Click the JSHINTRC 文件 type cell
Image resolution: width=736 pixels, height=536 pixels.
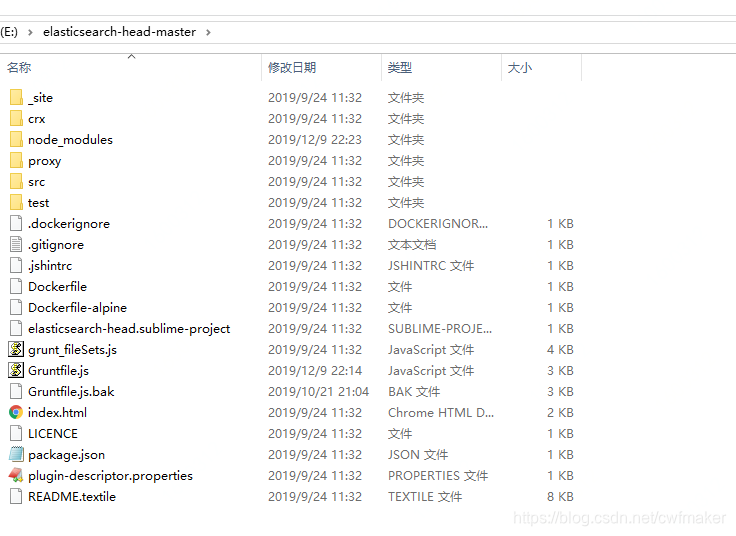tap(431, 266)
